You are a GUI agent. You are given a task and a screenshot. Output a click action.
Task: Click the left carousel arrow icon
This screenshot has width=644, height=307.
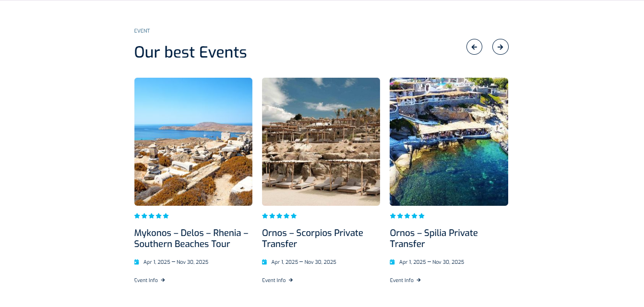(x=474, y=47)
